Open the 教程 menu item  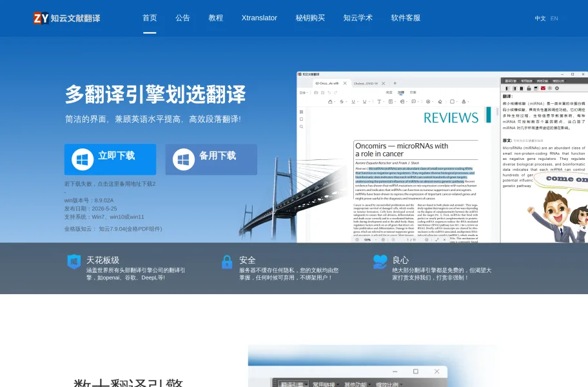[215, 18]
